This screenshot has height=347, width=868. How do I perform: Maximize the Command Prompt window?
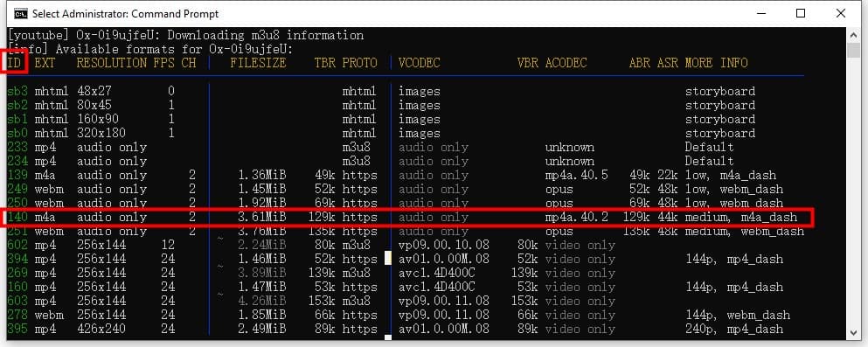click(x=801, y=13)
